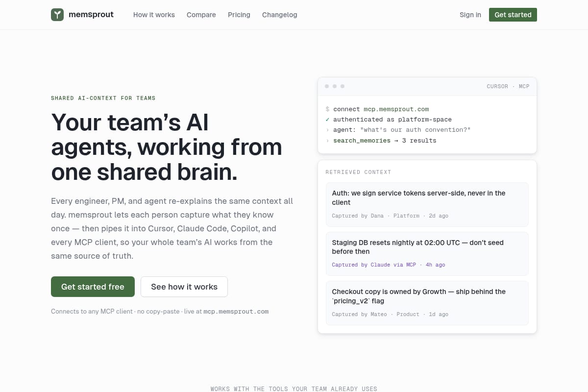Click the memsprout brand name
Image resolution: width=588 pixels, height=392 pixels.
click(x=91, y=15)
